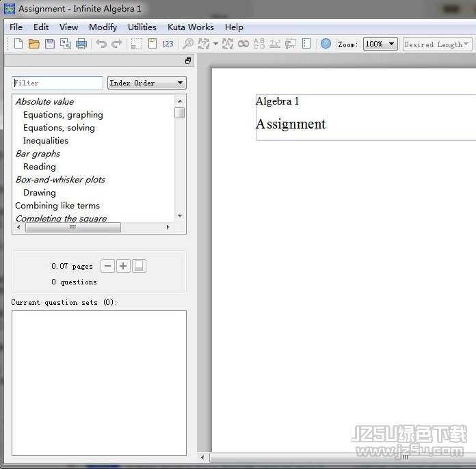The width and height of the screenshot is (476, 469).
Task: Click the scramble icon with letter A
Action: [x=228, y=44]
